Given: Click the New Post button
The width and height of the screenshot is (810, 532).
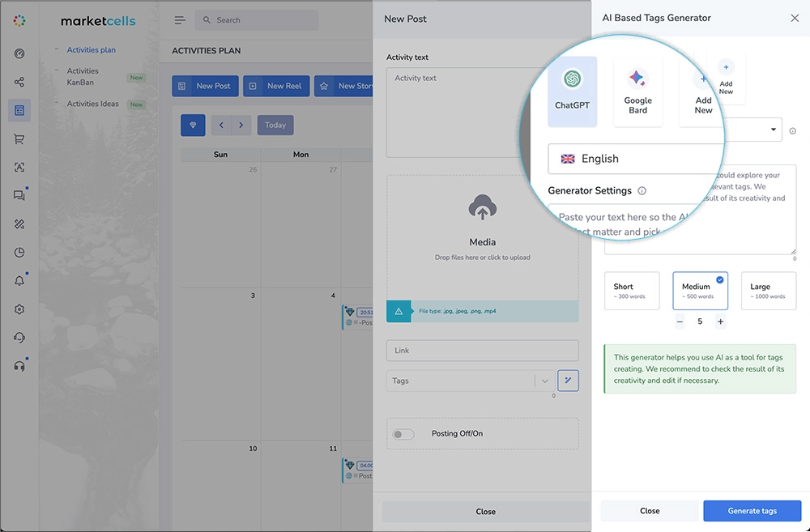Looking at the screenshot, I should coord(205,86).
